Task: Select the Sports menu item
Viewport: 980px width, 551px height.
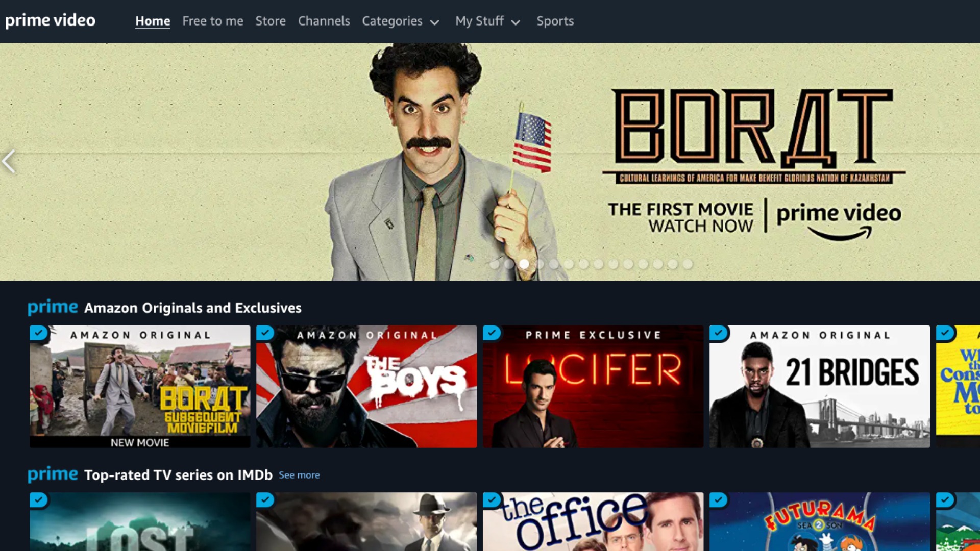Action: point(555,20)
